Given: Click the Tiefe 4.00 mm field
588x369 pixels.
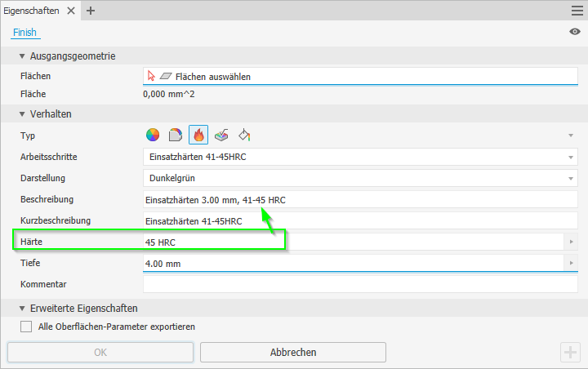Looking at the screenshot, I should [x=354, y=263].
